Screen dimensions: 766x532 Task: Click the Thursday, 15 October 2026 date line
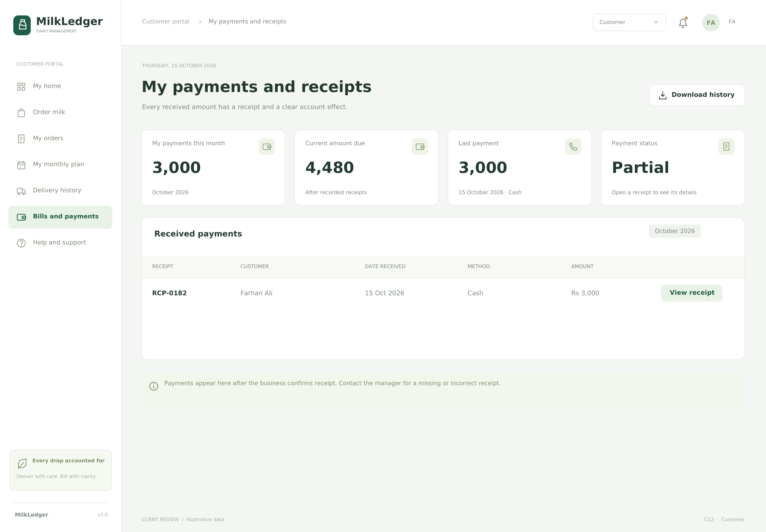[179, 66]
